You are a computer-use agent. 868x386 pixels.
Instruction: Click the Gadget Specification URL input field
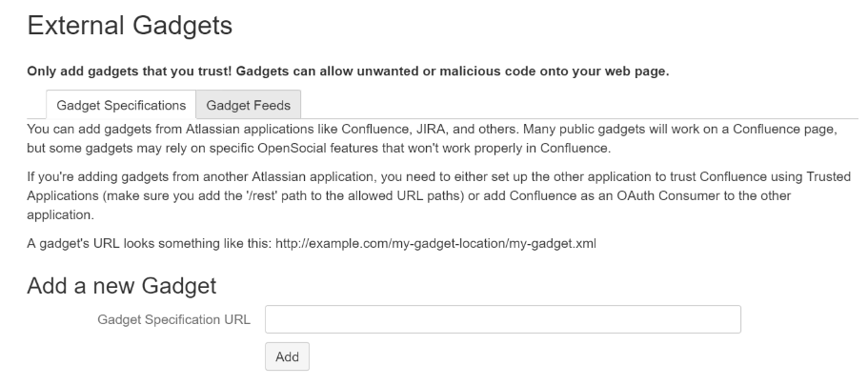(x=502, y=319)
